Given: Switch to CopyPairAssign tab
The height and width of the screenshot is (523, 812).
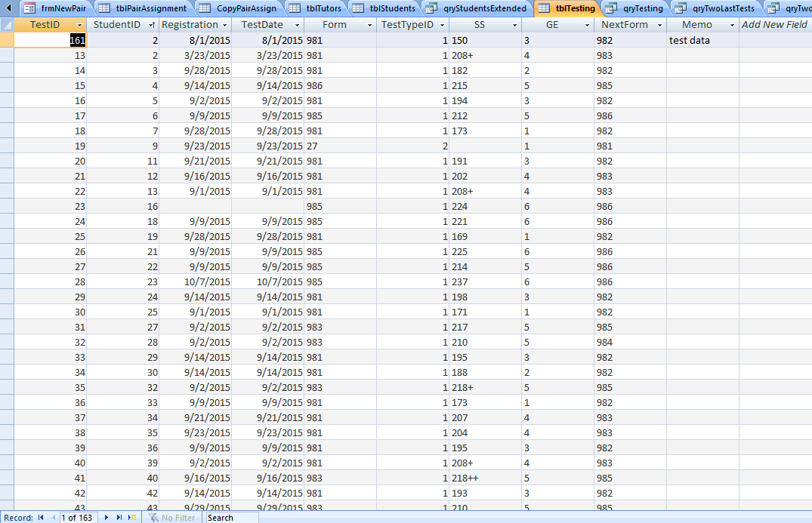Looking at the screenshot, I should click(x=239, y=8).
